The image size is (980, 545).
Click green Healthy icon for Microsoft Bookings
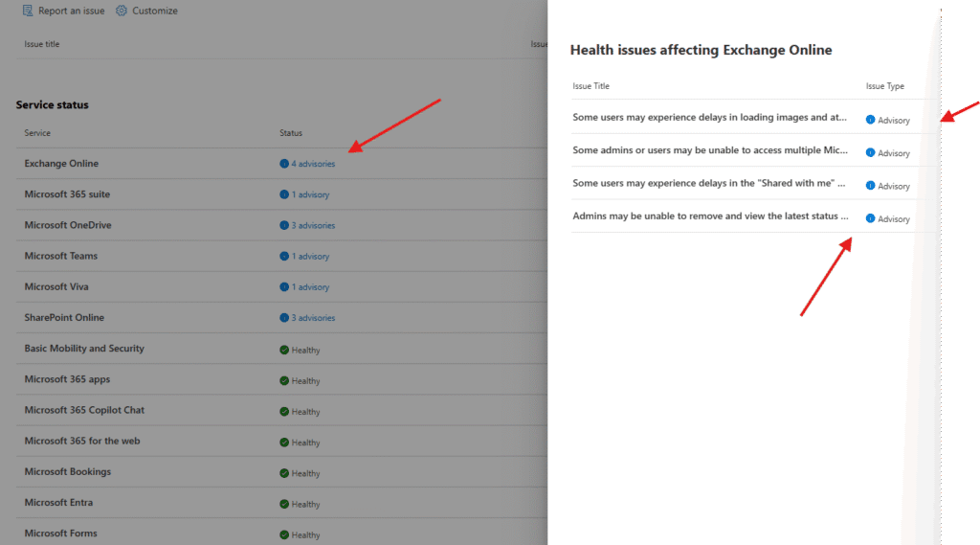[284, 472]
